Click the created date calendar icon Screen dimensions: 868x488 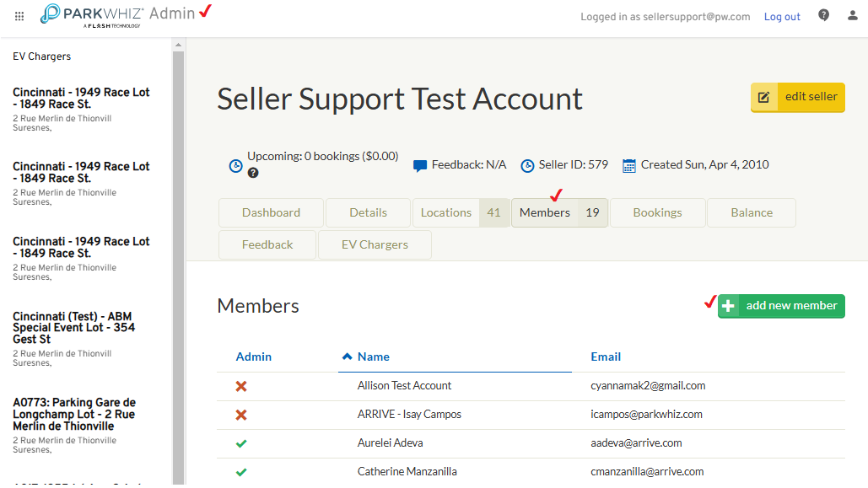(629, 165)
